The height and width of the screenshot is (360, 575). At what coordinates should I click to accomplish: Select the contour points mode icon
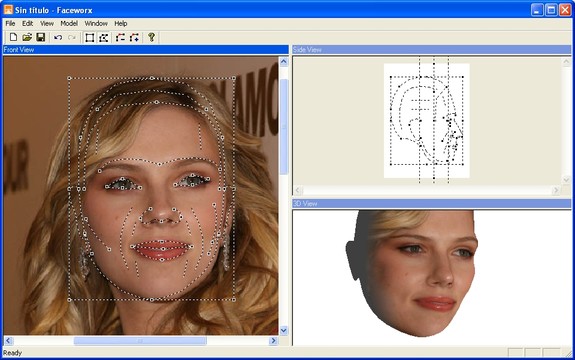[x=103, y=37]
